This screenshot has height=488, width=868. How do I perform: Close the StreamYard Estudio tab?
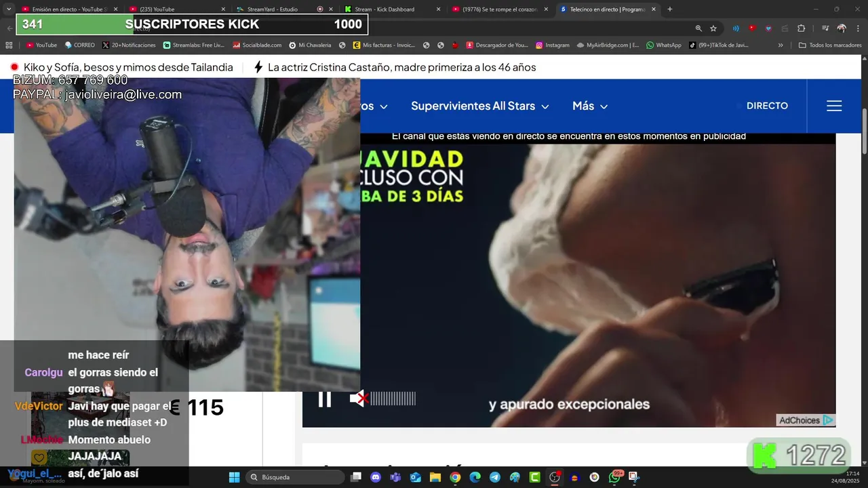(332, 9)
